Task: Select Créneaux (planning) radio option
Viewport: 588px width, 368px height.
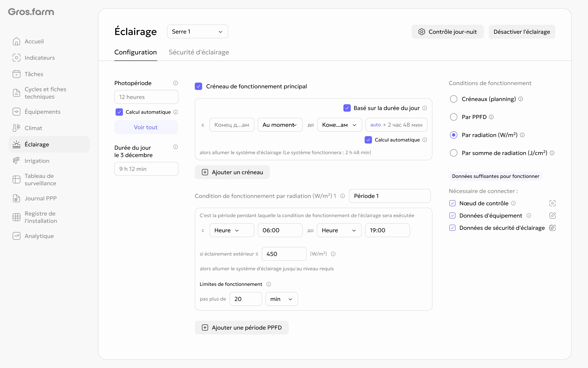Action: [453, 99]
